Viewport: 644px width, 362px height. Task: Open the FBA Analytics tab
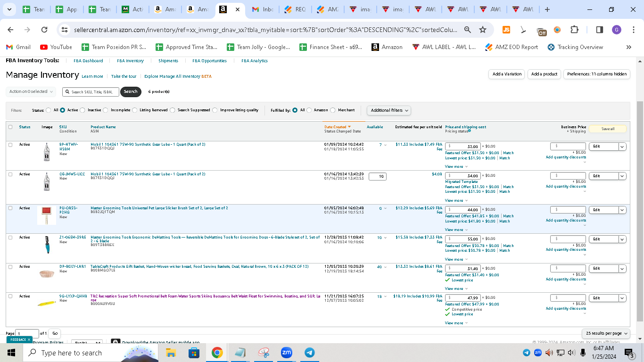255,61
